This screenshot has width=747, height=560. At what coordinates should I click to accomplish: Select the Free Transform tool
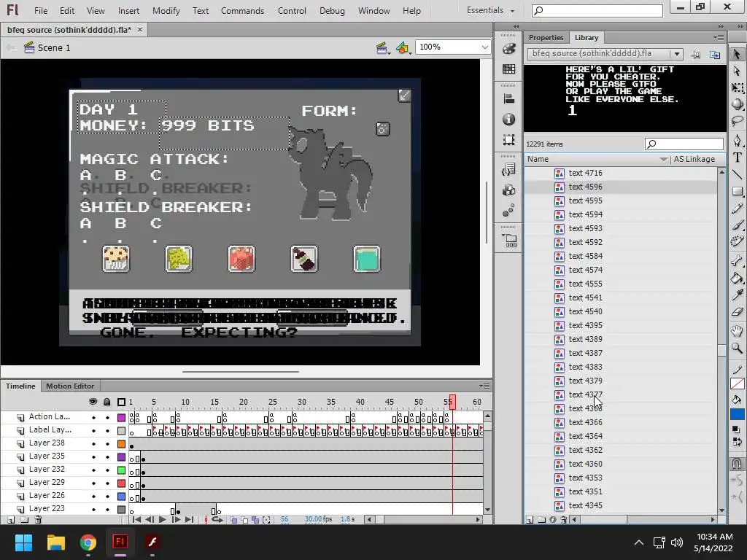(x=737, y=87)
